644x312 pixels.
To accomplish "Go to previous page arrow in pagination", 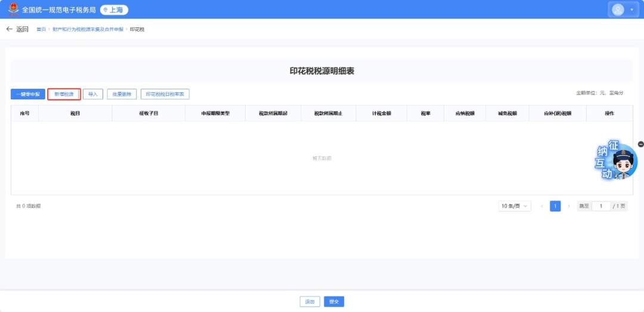I will click(x=542, y=206).
